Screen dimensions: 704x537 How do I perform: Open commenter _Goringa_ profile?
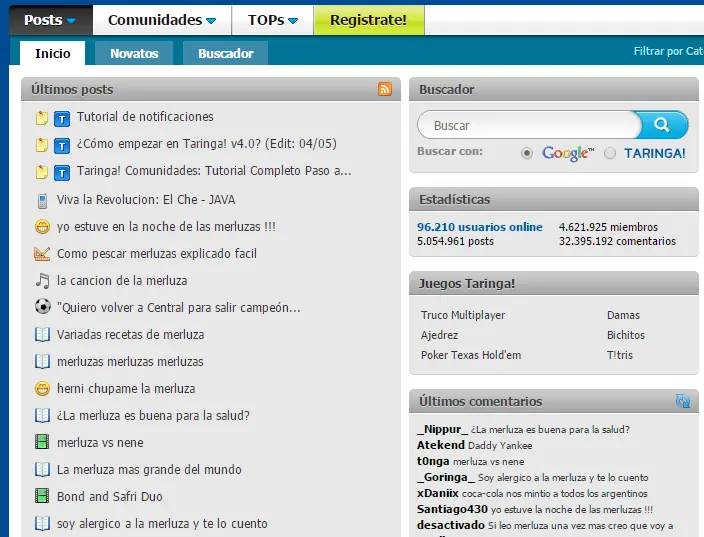[x=445, y=477]
